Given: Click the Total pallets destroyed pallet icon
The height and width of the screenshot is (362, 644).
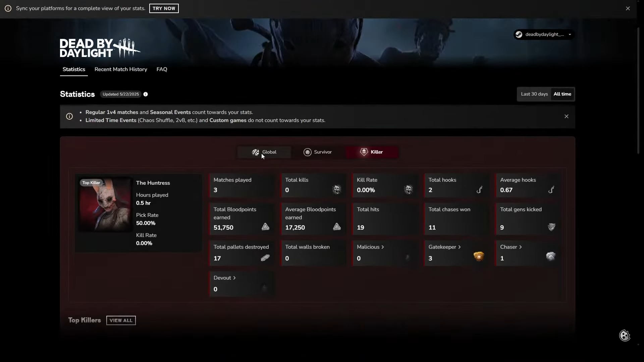Looking at the screenshot, I should coord(265,258).
